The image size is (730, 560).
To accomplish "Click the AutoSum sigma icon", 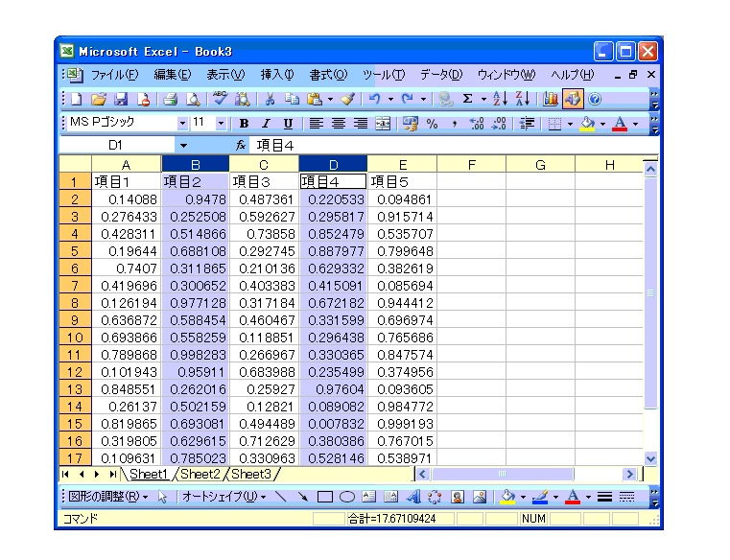I will point(467,99).
